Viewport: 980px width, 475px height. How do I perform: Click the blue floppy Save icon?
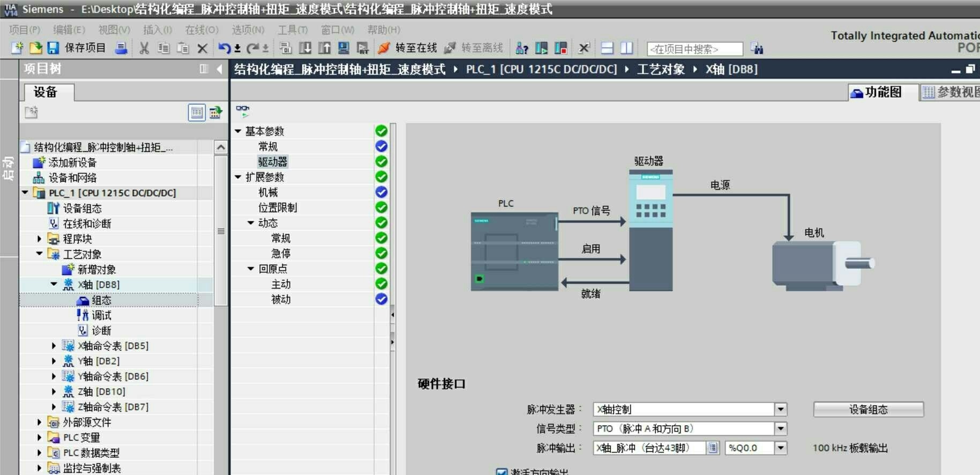click(53, 48)
